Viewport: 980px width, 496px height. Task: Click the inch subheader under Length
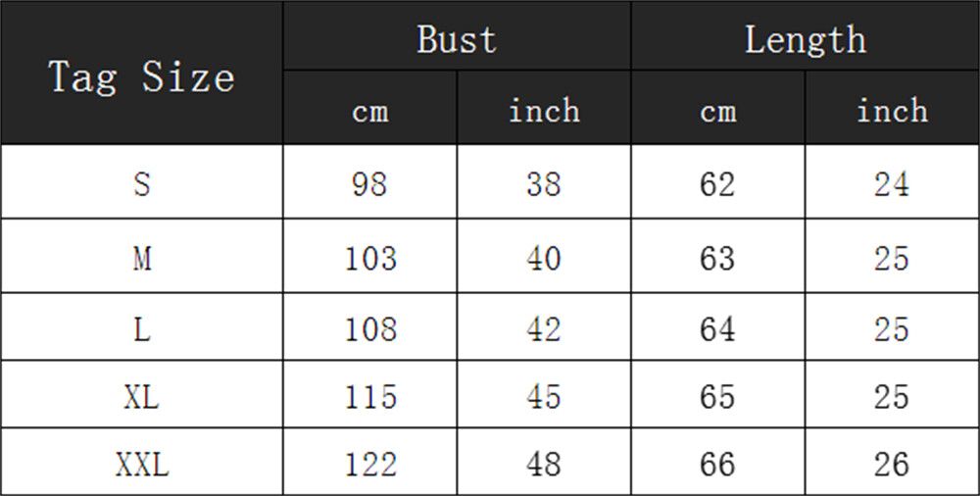(892, 108)
